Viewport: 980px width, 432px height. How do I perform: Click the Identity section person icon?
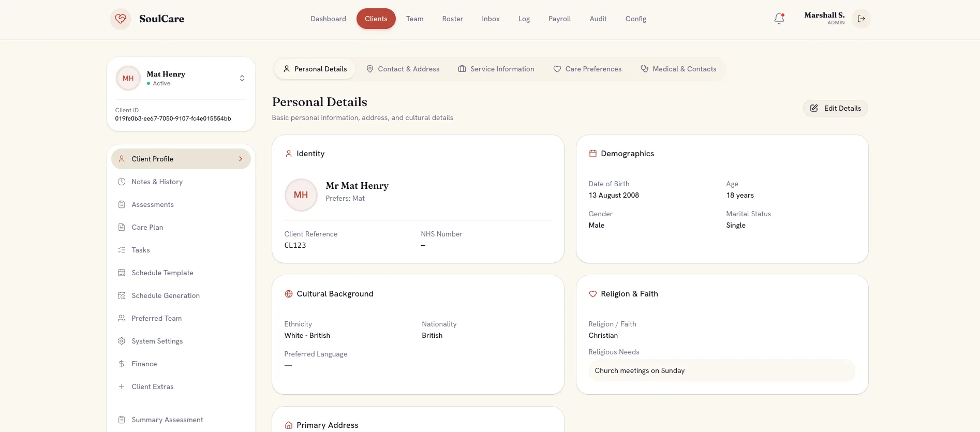(289, 154)
